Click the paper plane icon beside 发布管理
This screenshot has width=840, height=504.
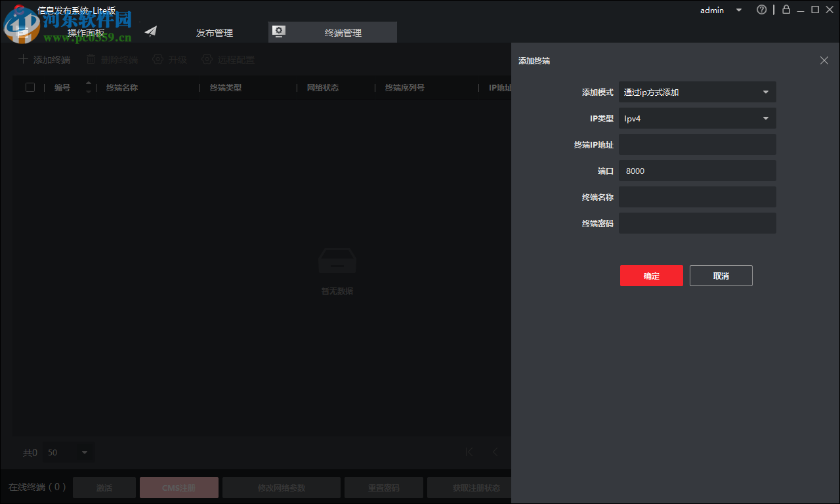(150, 30)
